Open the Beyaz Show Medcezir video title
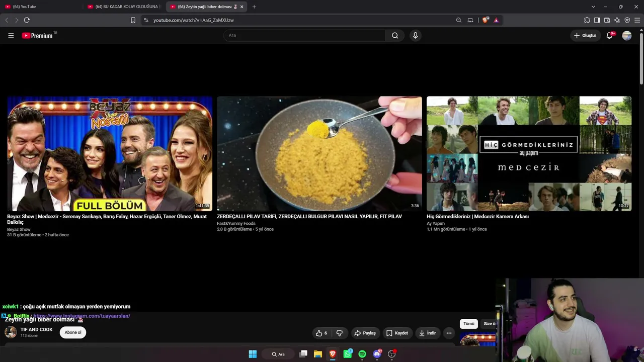This screenshot has height=362, width=644. 107,219
